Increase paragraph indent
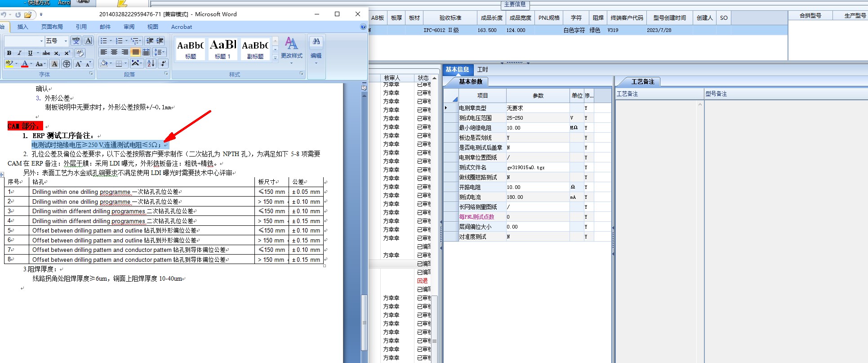This screenshot has height=363, width=868. tap(160, 41)
